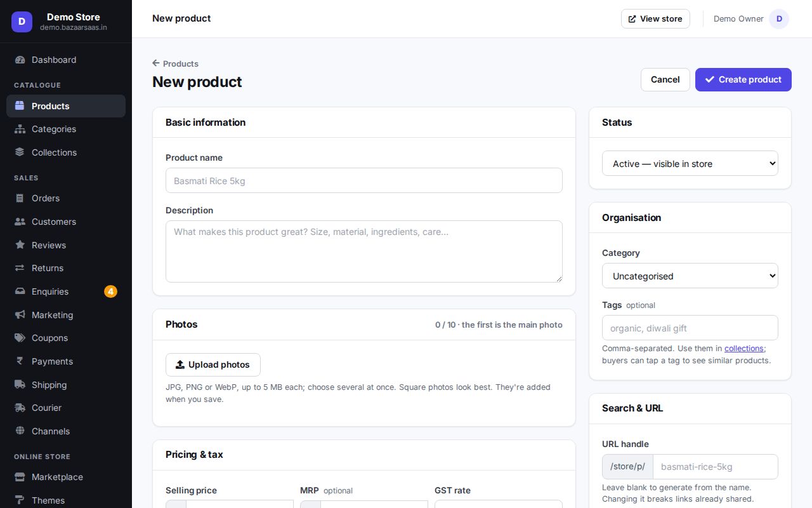Viewport: 812px width, 508px height.
Task: Click the Reviews star icon
Action: click(20, 245)
